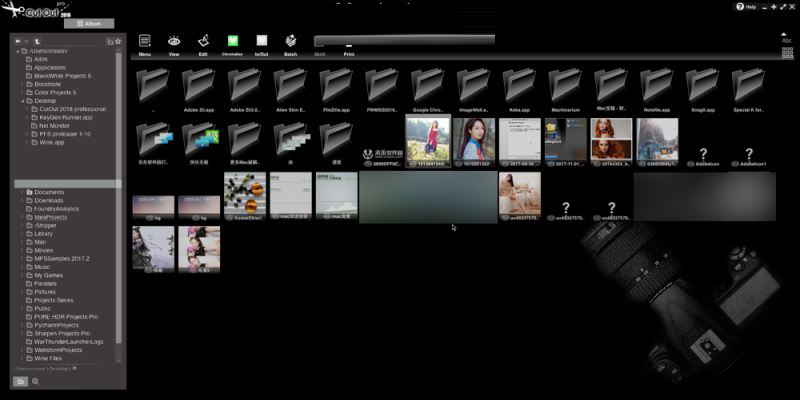Select the KodakEktar fruit image thumbnail
Image resolution: width=800 pixels, height=400 pixels.
pyautogui.click(x=245, y=196)
